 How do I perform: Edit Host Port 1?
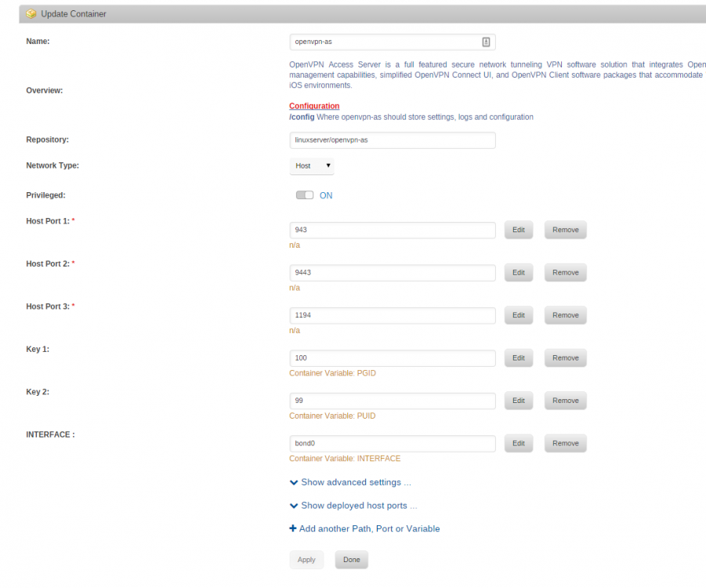[x=519, y=230]
